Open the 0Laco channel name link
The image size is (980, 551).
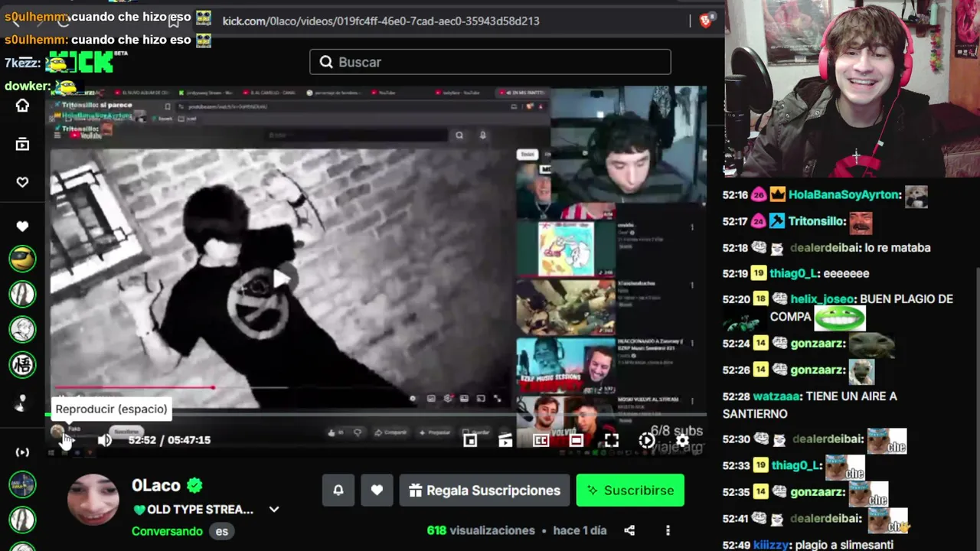click(156, 485)
